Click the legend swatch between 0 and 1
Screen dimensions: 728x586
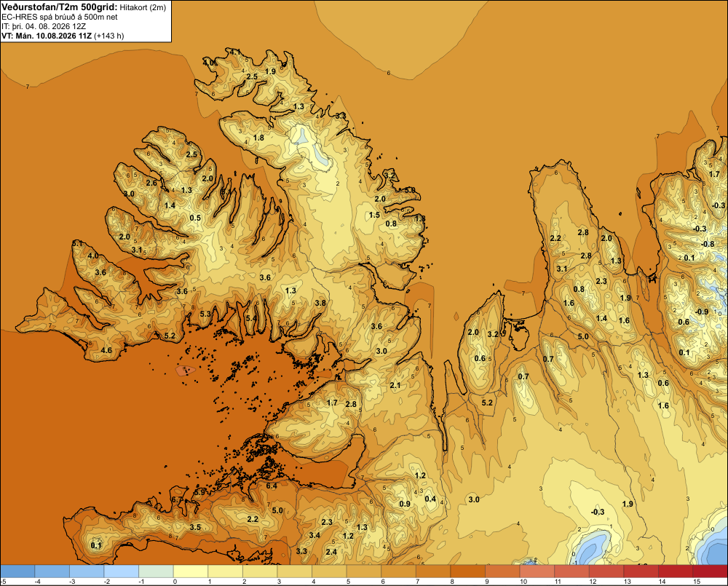click(191, 571)
